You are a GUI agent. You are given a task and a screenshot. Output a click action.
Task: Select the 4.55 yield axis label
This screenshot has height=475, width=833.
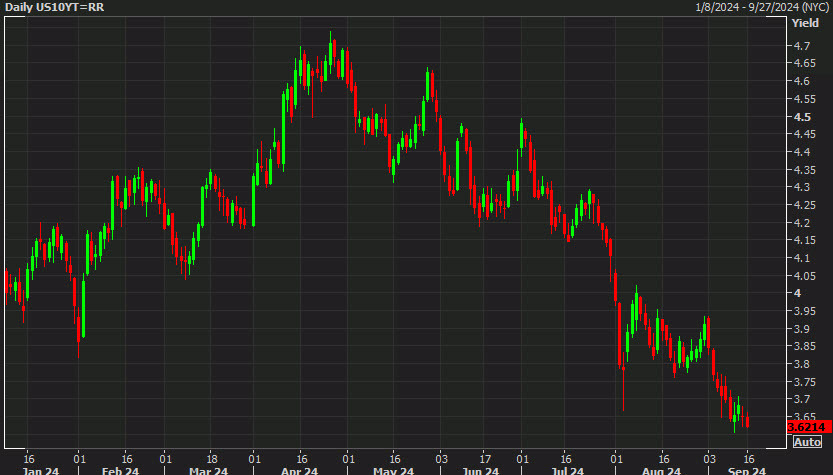(x=805, y=99)
